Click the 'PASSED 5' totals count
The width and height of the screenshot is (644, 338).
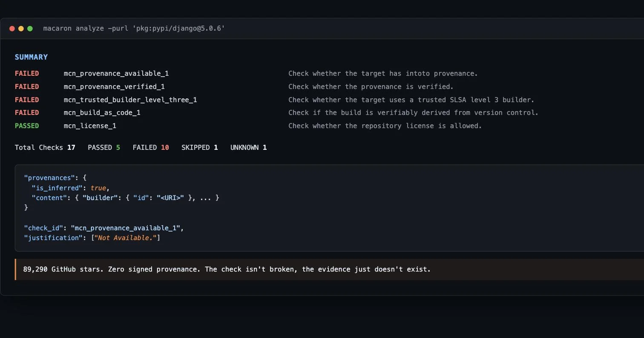click(104, 148)
